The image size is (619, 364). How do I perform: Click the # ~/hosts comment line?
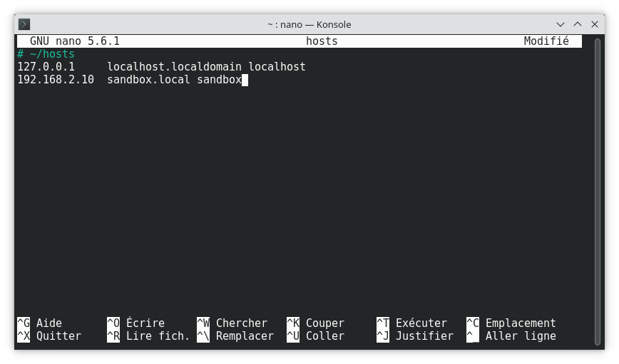coord(46,54)
